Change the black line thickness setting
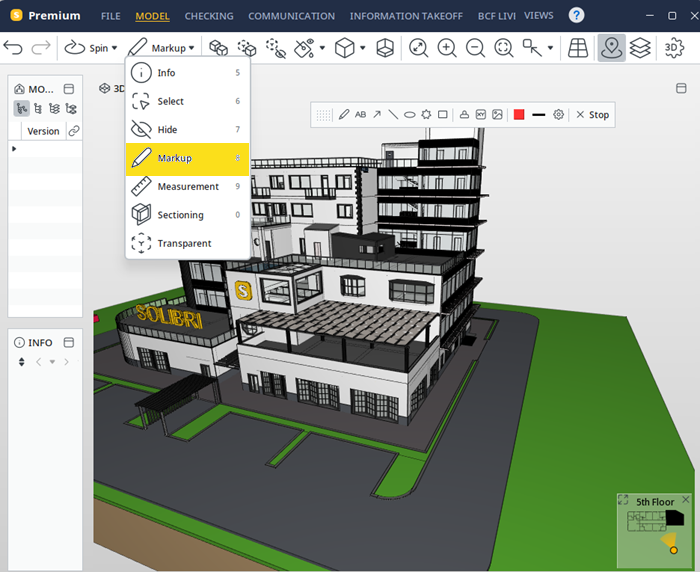 [x=539, y=115]
